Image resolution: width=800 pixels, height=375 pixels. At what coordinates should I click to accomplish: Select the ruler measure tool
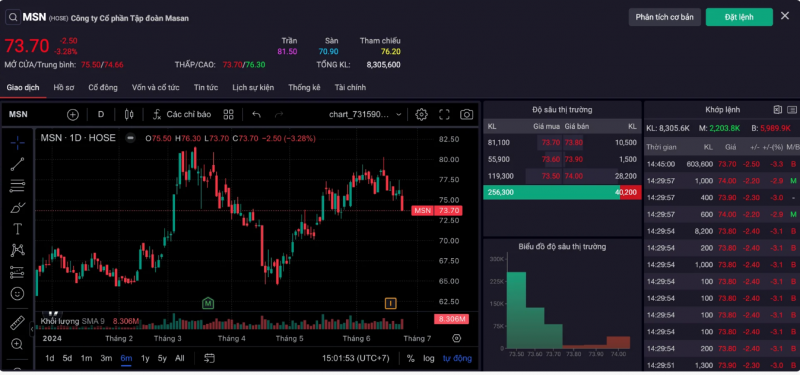pos(17,322)
